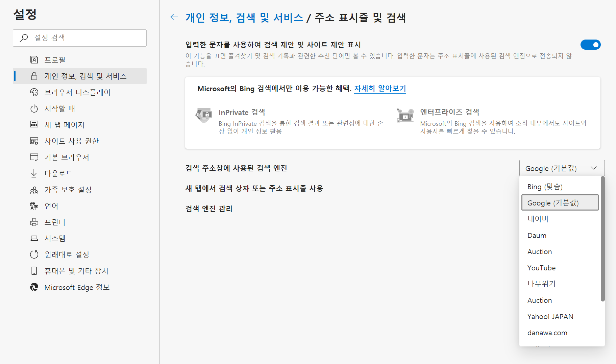Screen dimensions: 616x364
Task: Click in the 설정 검색 input field
Action: click(80, 38)
